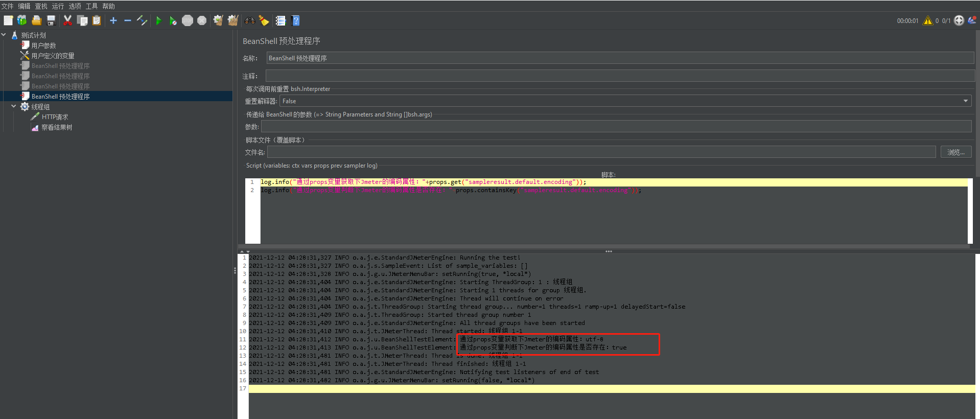Open the 重置解释器 False dropdown
The width and height of the screenshot is (980, 419).
(x=625, y=101)
